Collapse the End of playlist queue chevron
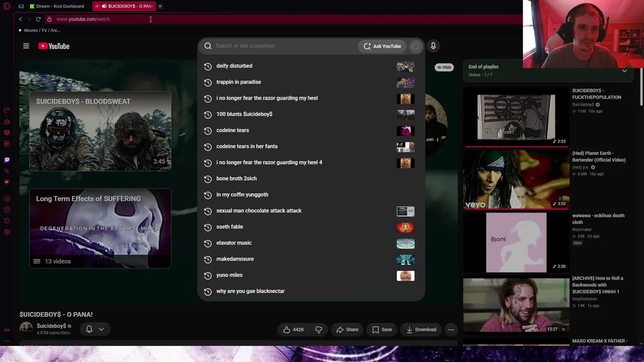 (624, 71)
